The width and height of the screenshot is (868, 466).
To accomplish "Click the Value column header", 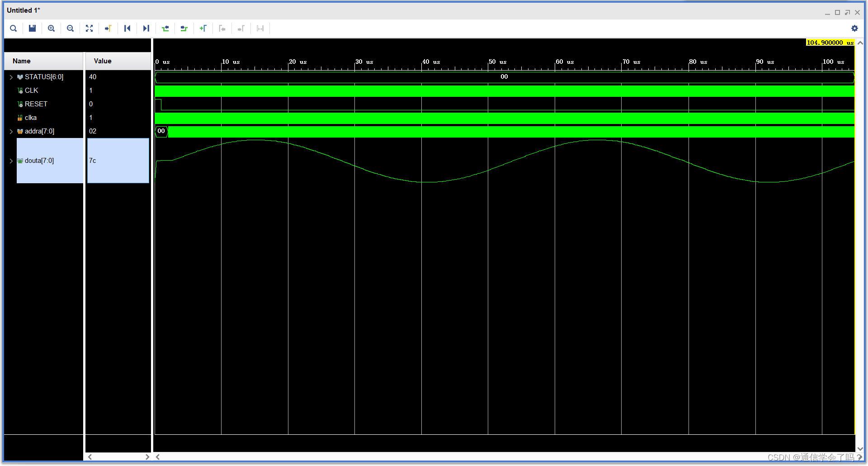I will [x=118, y=61].
